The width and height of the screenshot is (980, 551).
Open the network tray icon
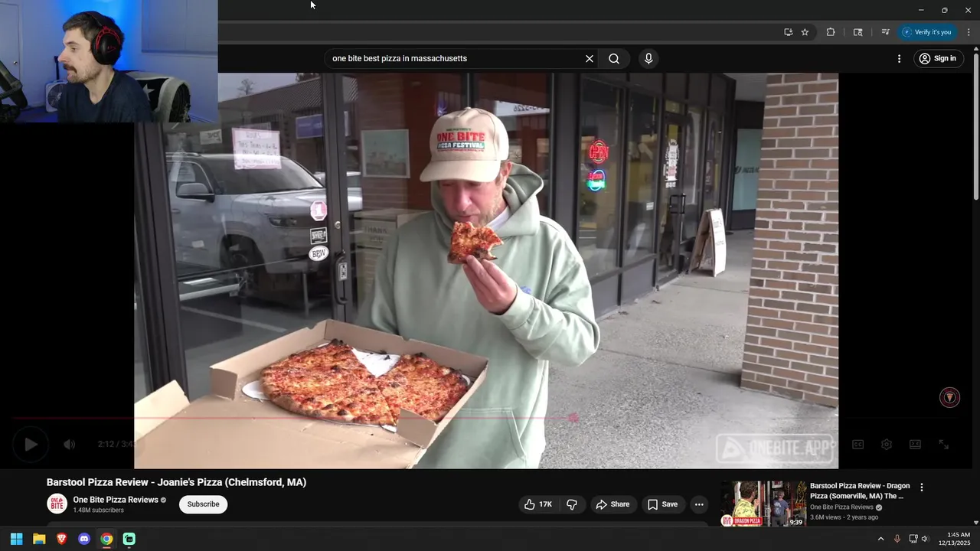[913, 539]
